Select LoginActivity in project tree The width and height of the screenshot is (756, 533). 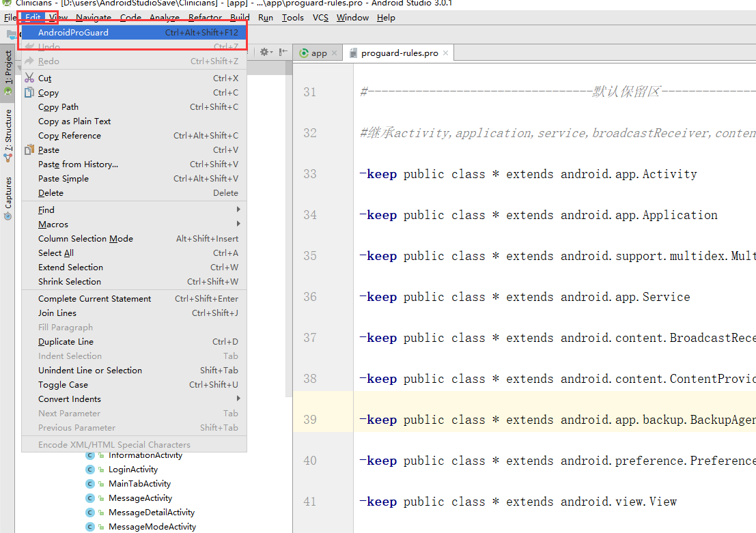133,470
